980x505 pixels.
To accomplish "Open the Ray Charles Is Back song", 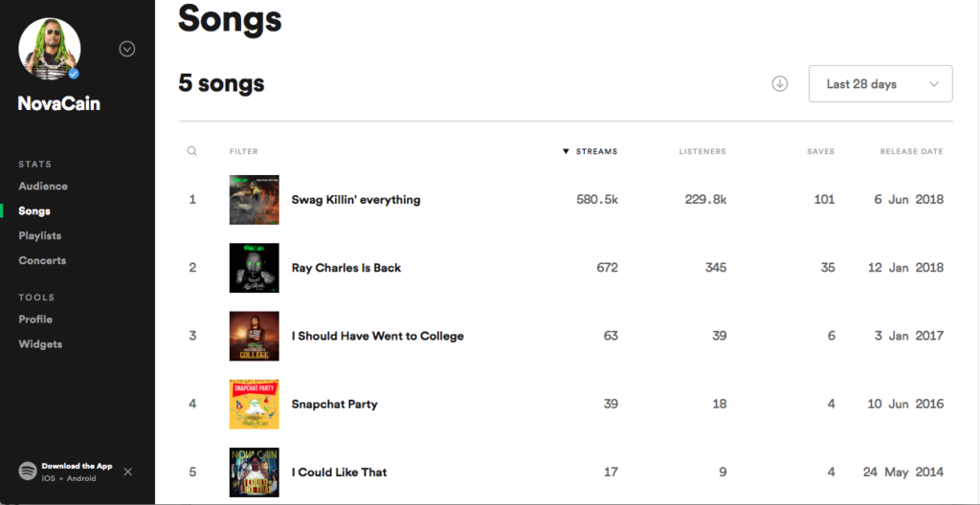I will tap(346, 268).
